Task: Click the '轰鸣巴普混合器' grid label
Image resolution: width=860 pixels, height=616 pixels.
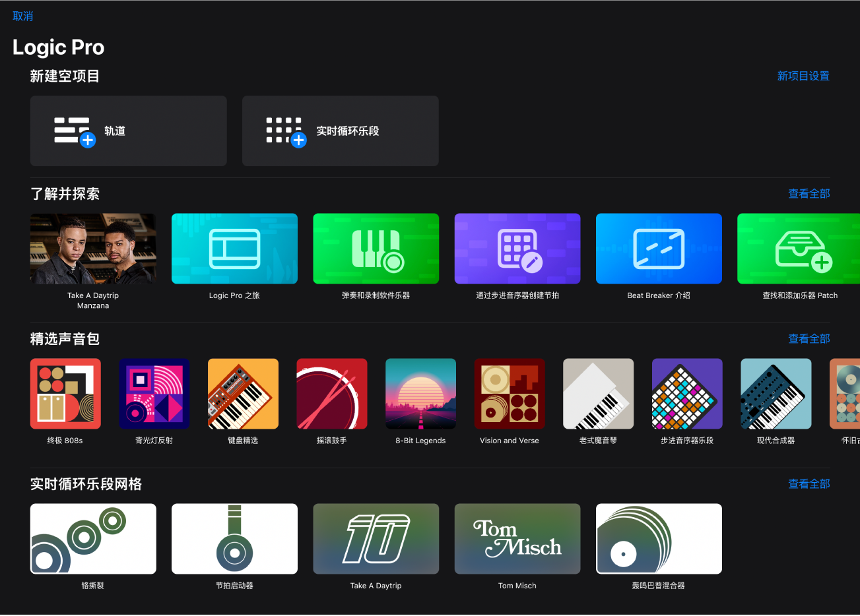Action: [x=659, y=586]
